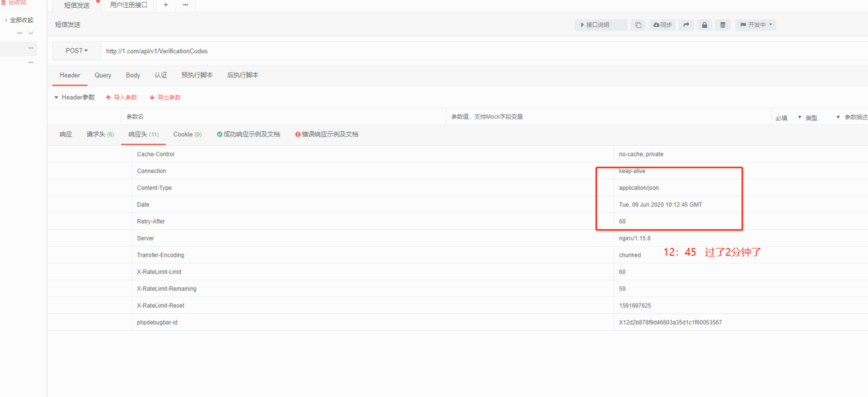
Task: Click the phpdebugbar-id header name
Action: [x=157, y=322]
